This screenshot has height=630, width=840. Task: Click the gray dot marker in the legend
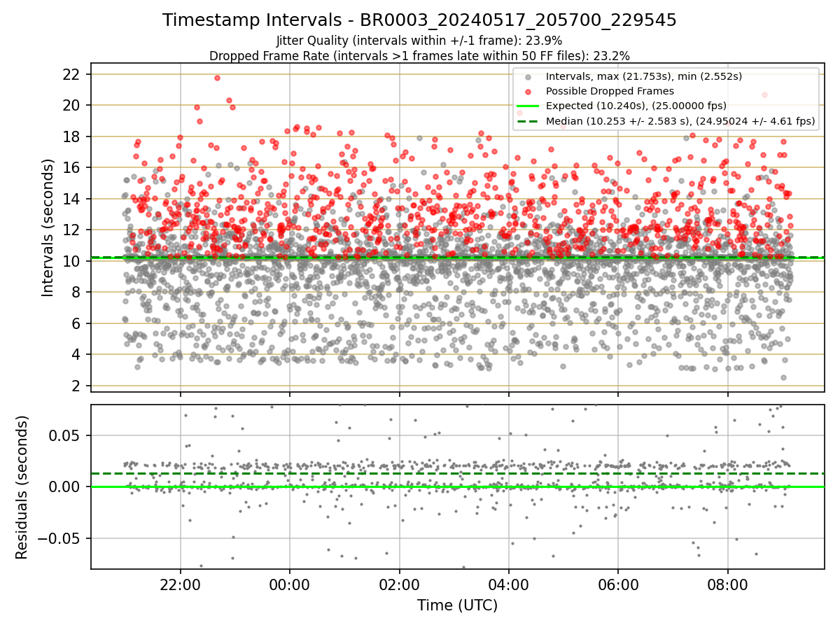click(528, 77)
